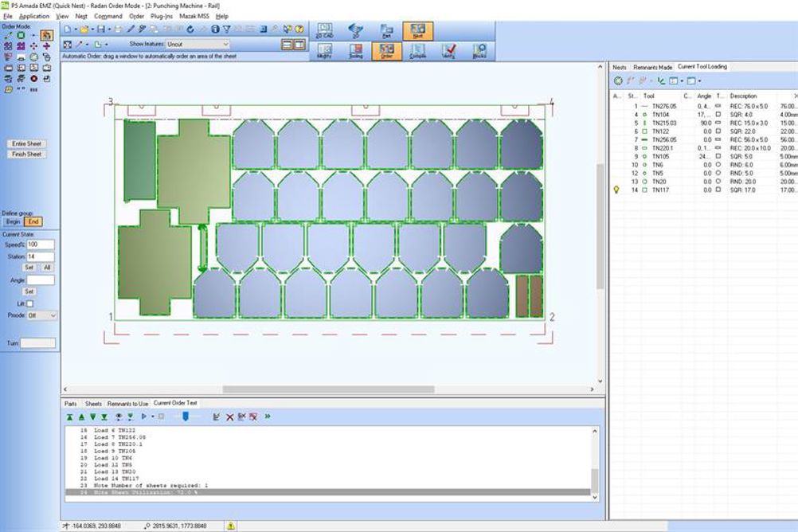Click the Finish Sheet button
Image resolution: width=798 pixels, height=532 pixels.
click(26, 155)
